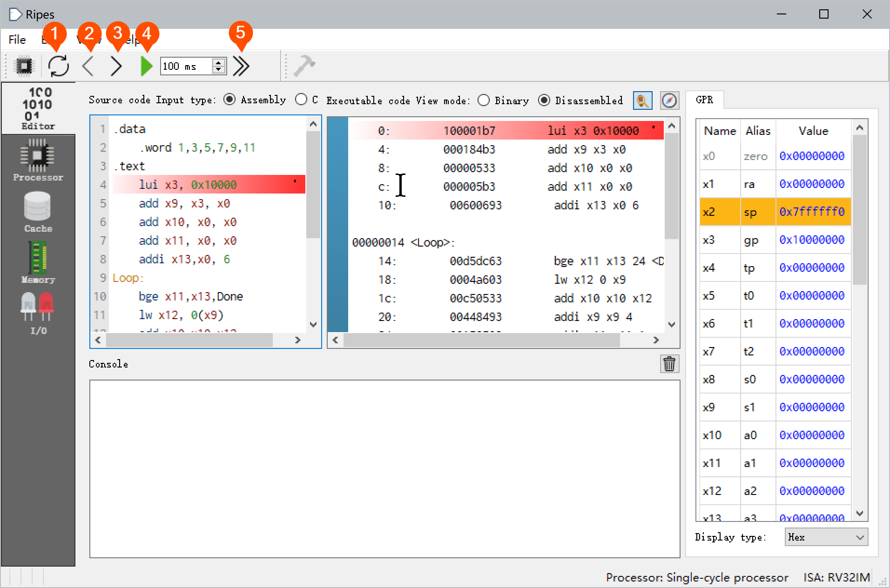Click the disassembly horizontal scrollbar
The height and width of the screenshot is (588, 890).
tap(482, 340)
